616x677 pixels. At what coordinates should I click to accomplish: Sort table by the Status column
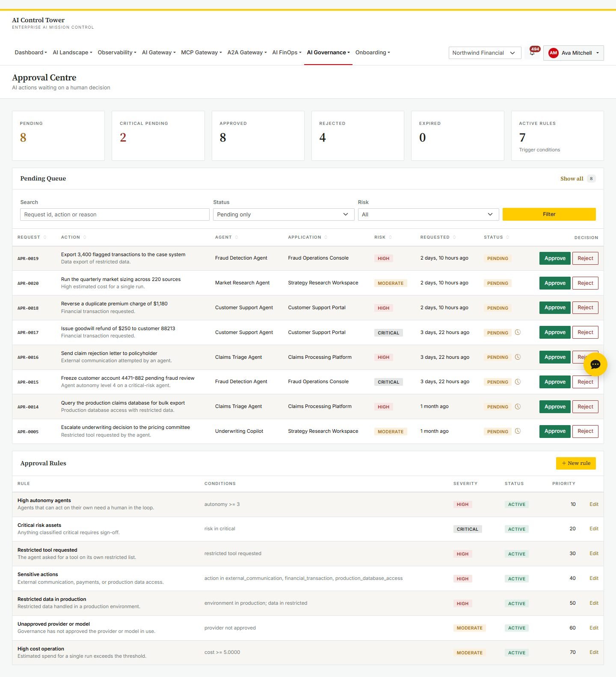click(497, 237)
